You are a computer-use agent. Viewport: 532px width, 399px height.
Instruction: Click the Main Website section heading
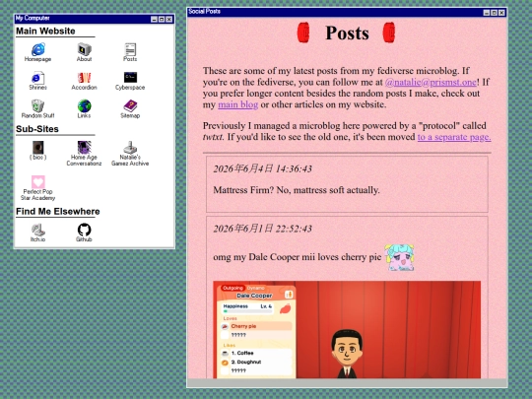click(x=45, y=31)
